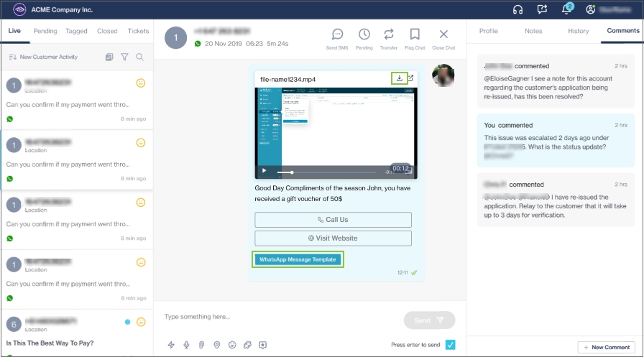The width and height of the screenshot is (644, 357).
Task: Toggle multi-select checkbox icon in chat list
Action: tap(109, 57)
